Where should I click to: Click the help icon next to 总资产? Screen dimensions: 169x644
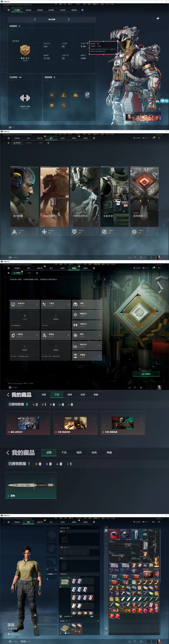tap(87, 43)
